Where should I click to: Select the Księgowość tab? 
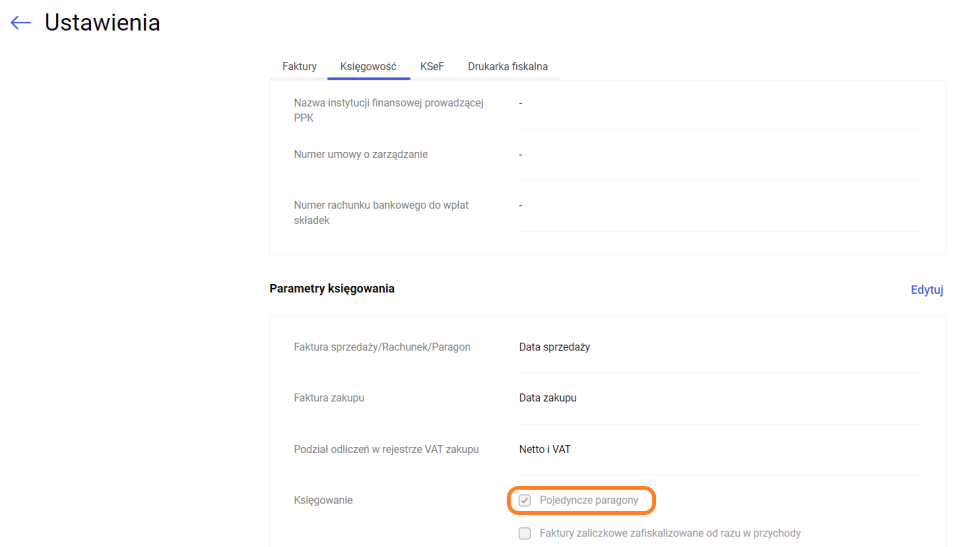point(368,67)
